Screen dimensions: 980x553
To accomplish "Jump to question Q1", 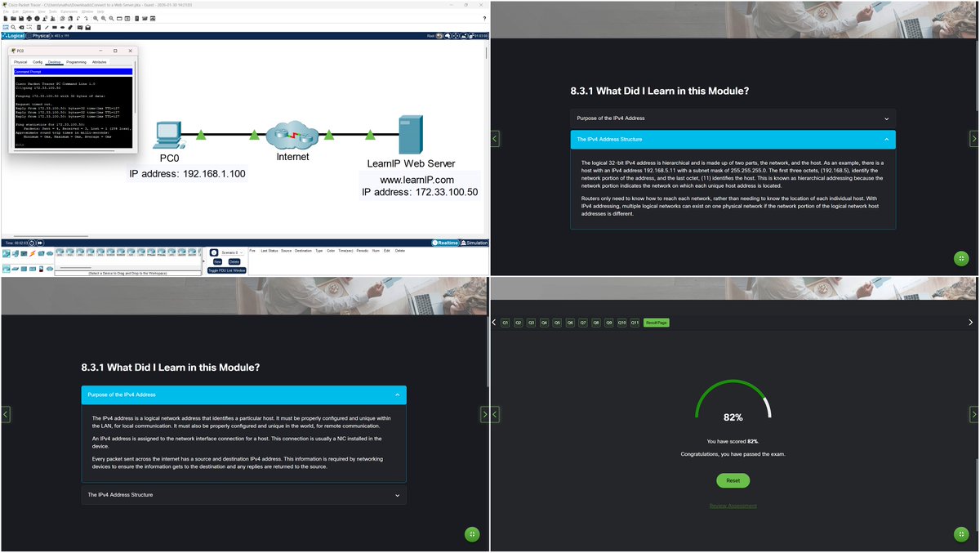I will click(505, 323).
